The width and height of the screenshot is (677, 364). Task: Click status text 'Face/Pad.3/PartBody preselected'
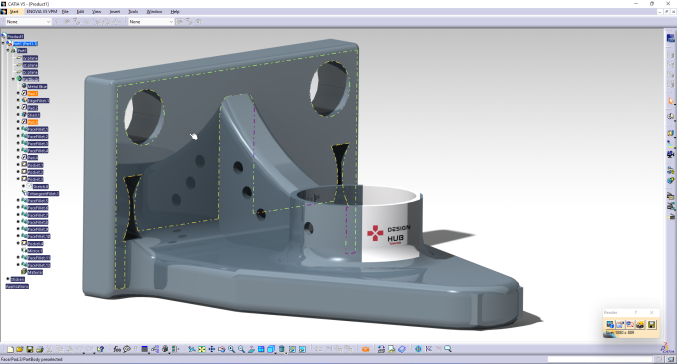click(x=32, y=359)
